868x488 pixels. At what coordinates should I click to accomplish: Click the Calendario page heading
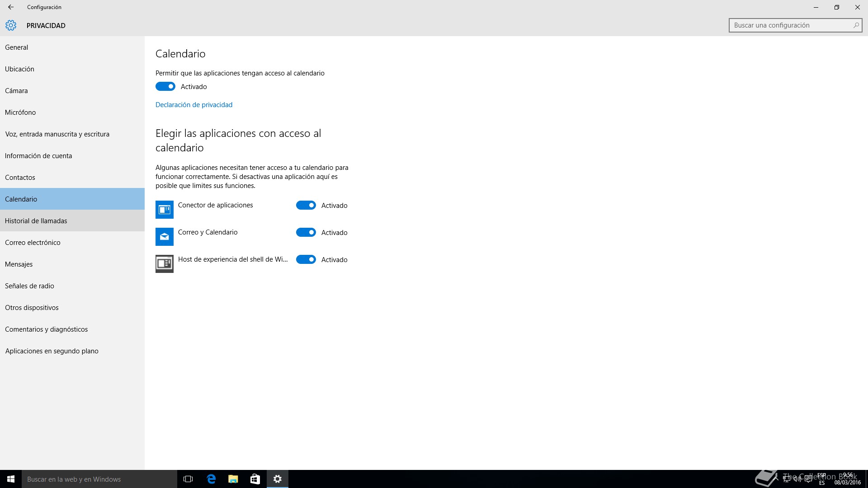click(x=180, y=54)
